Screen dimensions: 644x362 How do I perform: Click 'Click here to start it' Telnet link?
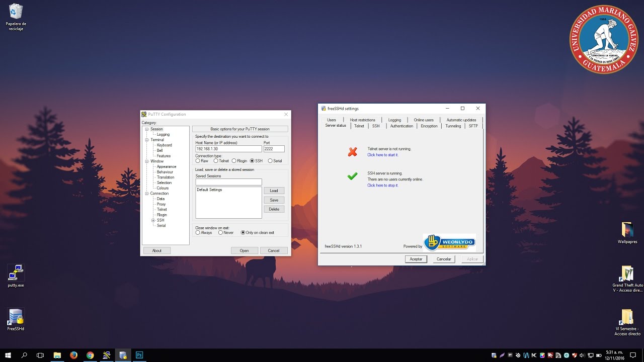[x=382, y=155]
